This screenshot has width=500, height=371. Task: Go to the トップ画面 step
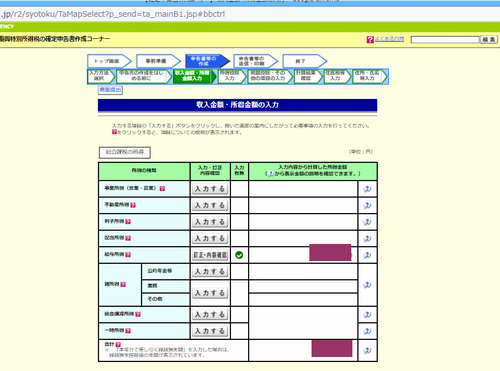[109, 61]
